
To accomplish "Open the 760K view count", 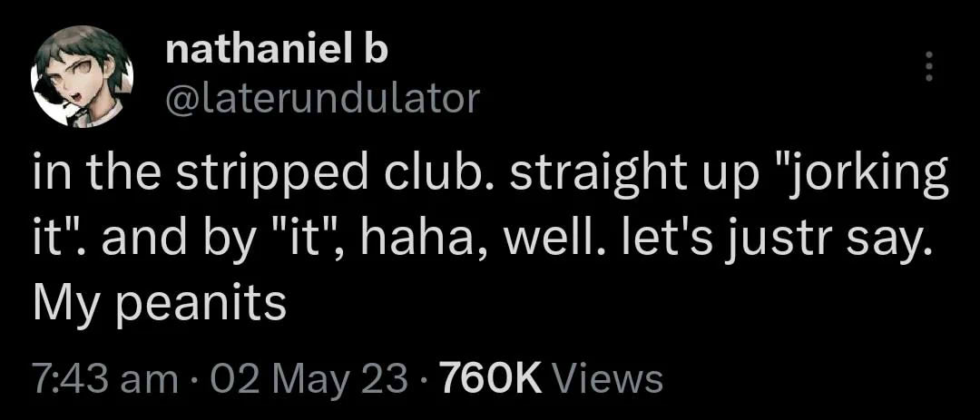I will point(490,378).
